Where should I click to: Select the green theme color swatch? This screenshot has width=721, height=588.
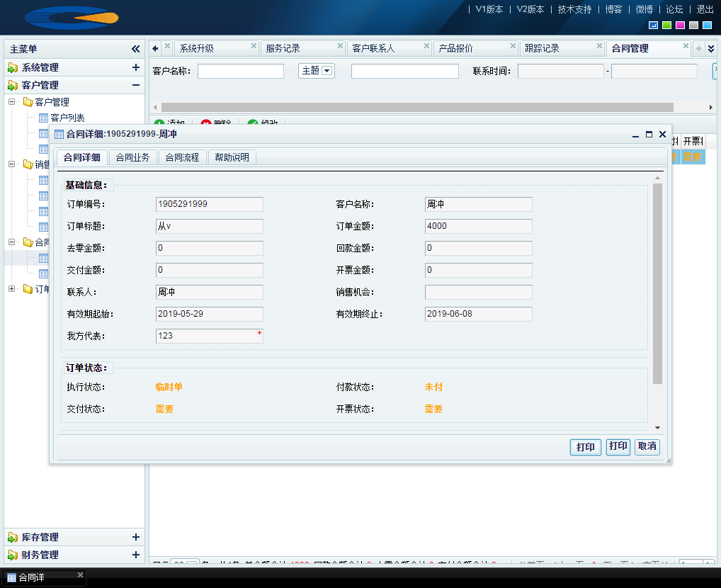coord(666,26)
